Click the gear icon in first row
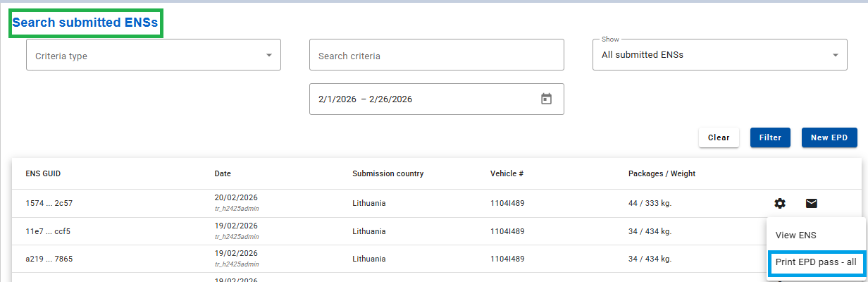This screenshot has height=282, width=868. point(779,204)
